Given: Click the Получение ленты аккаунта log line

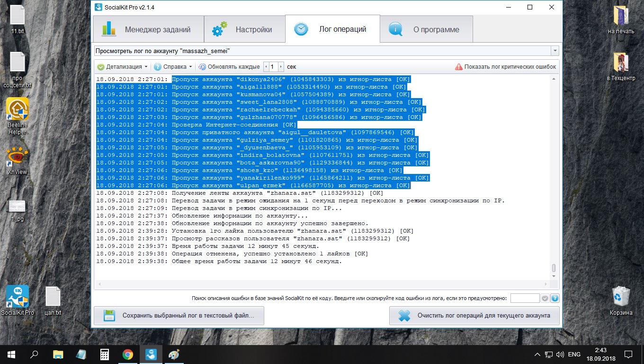Looking at the screenshot, I should pyautogui.click(x=240, y=193).
